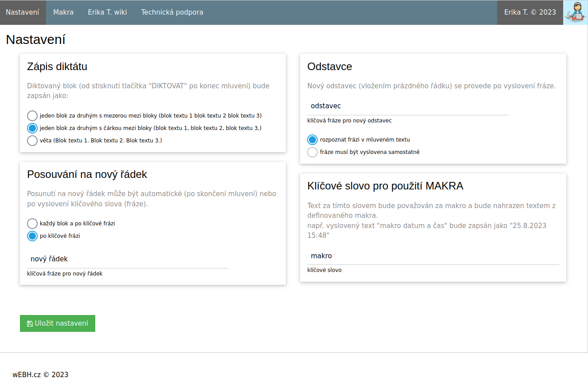Click the Erika T. avatar icon

click(x=575, y=12)
